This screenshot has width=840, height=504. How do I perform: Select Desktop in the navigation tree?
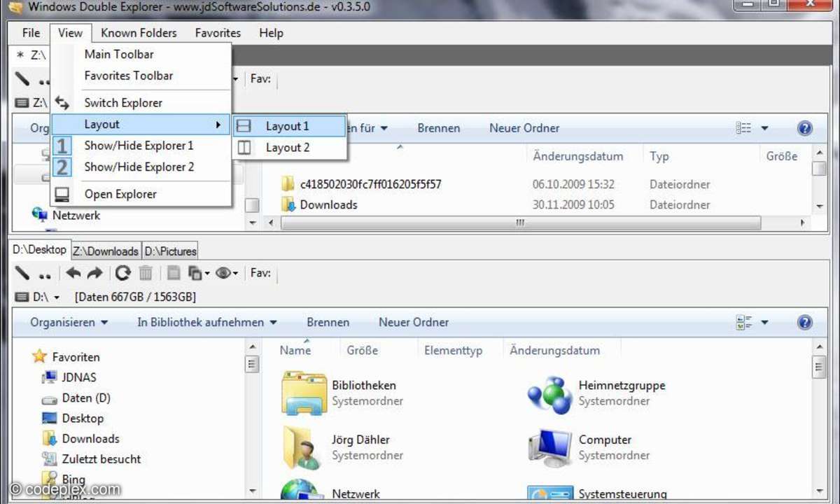click(x=83, y=418)
